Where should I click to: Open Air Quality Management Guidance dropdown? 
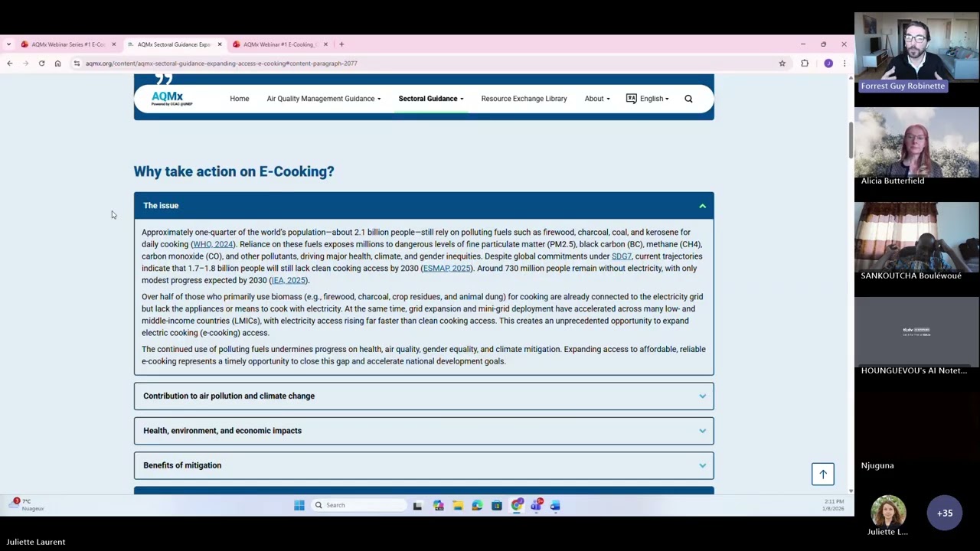click(x=324, y=99)
